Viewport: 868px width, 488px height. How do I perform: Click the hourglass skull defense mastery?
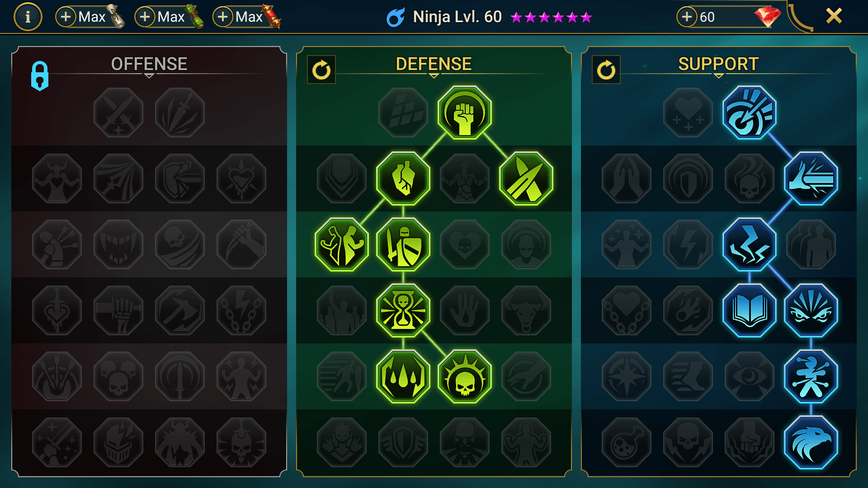(403, 310)
